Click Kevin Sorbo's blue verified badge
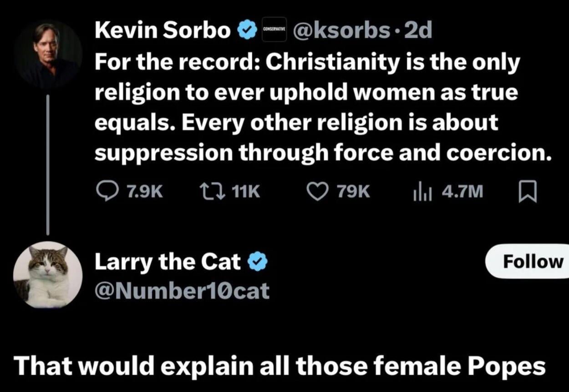The width and height of the screenshot is (569, 392). 246,30
